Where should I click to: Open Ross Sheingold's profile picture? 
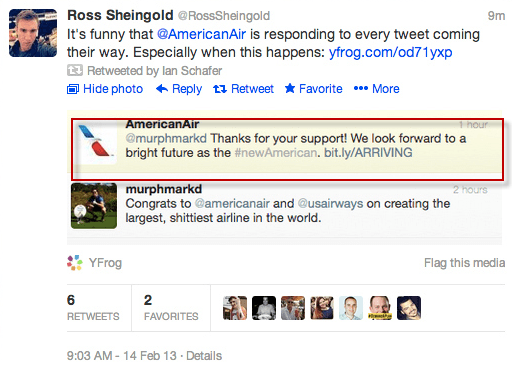click(x=33, y=33)
